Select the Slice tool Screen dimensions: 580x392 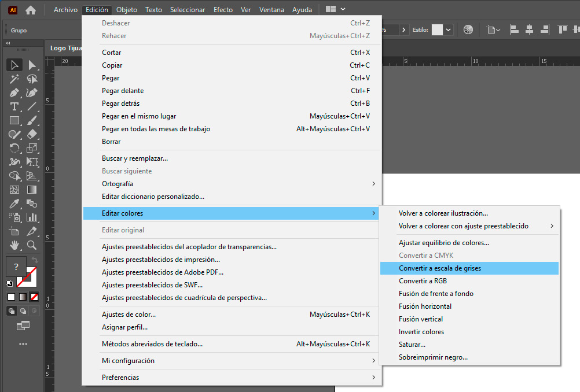click(32, 231)
